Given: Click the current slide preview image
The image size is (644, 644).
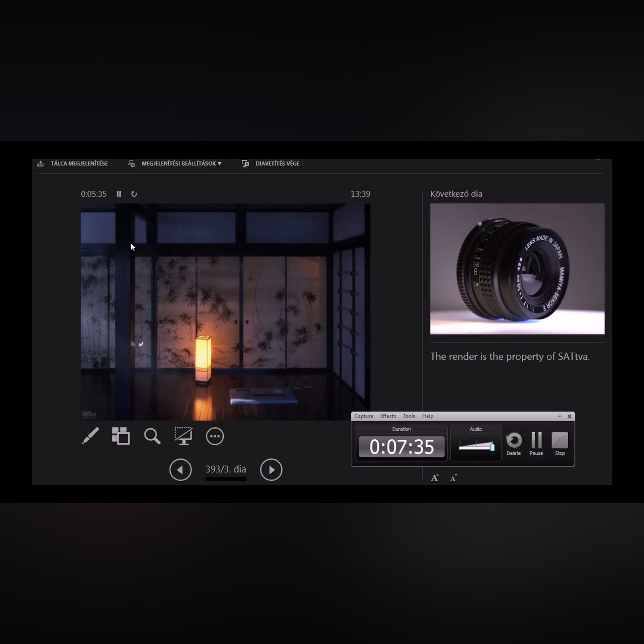Looking at the screenshot, I should (x=225, y=312).
